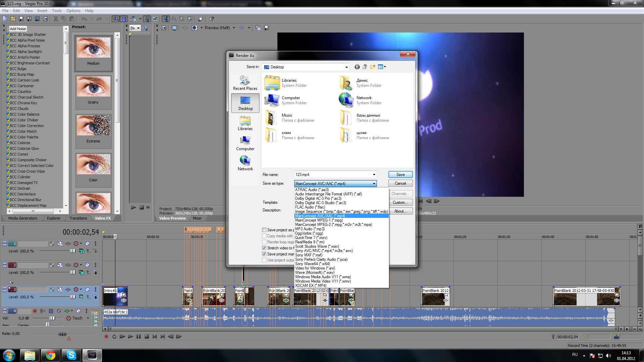This screenshot has width=644, height=362.
Task: Open track 1 automation settings dropdown arrow
Action: (81, 244)
